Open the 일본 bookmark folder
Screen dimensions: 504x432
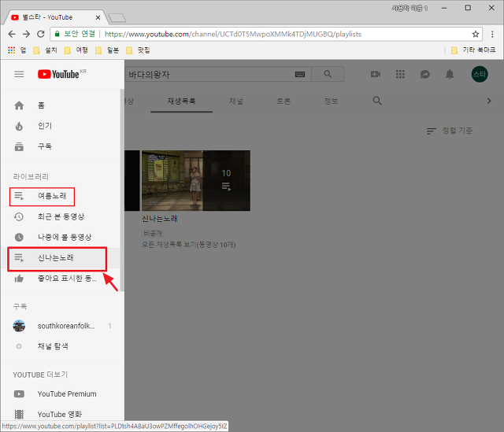click(107, 50)
